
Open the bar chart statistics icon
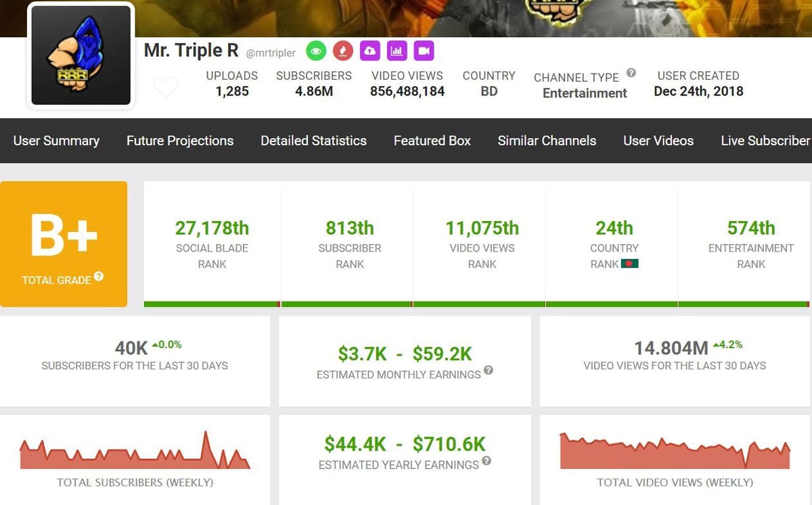(397, 50)
